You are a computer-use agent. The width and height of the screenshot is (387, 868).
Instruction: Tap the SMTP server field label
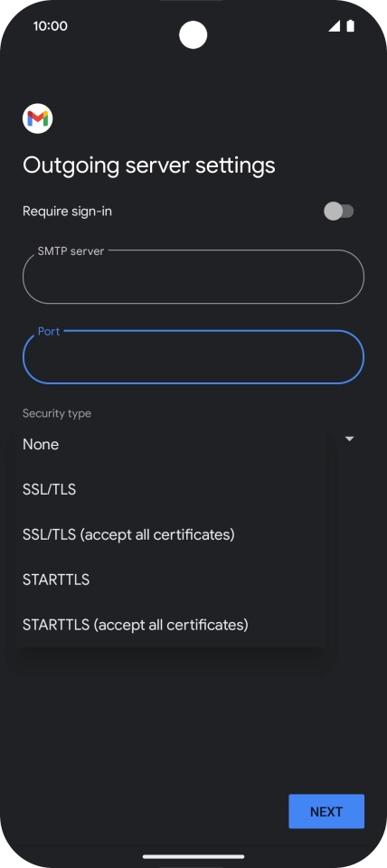tap(71, 250)
